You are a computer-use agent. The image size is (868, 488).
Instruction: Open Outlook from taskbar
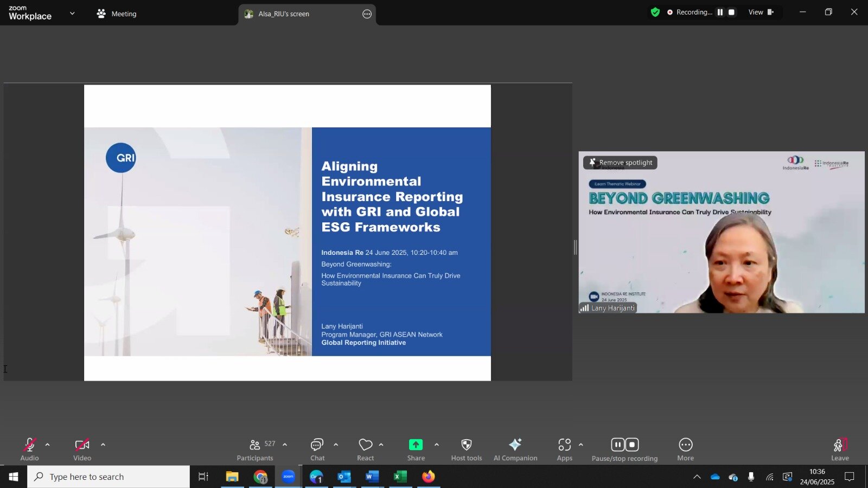[344, 477]
